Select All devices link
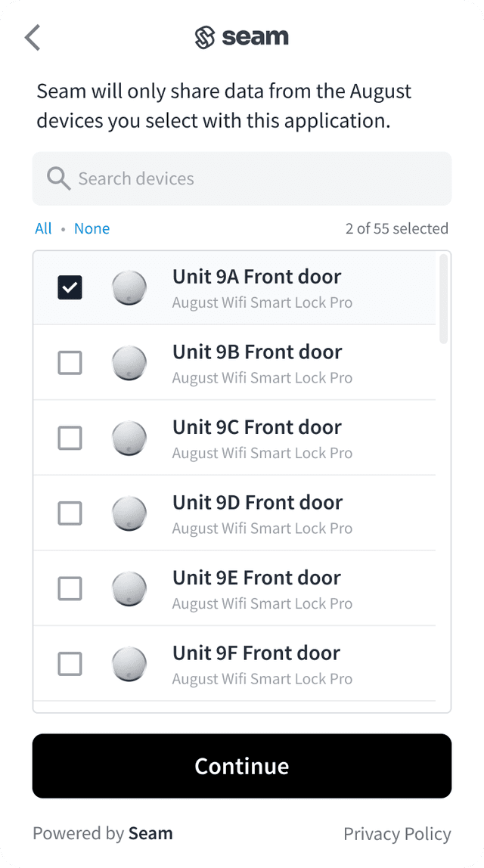 (43, 228)
